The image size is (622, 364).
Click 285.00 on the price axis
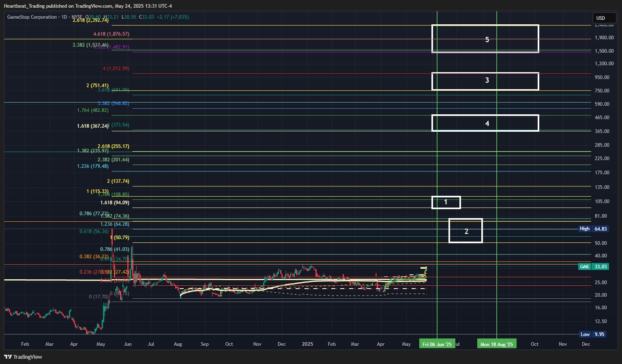(x=602, y=145)
